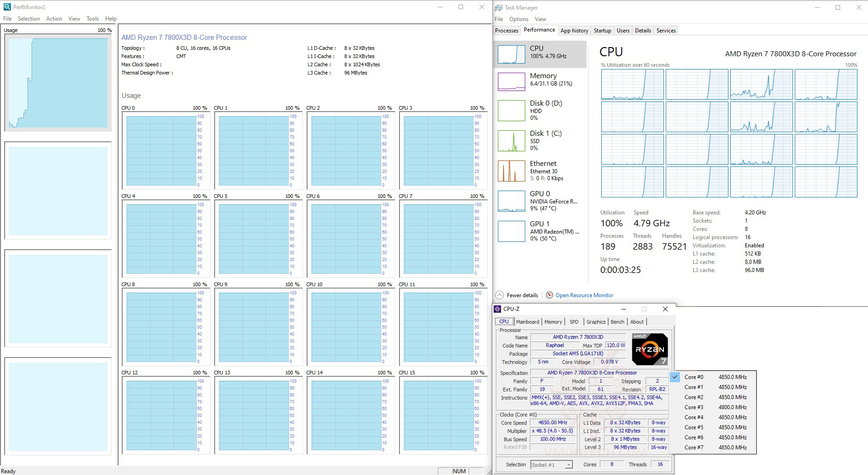Collapse with the Fewer details arrow icon
Image resolution: width=868 pixels, height=475 pixels.
500,295
